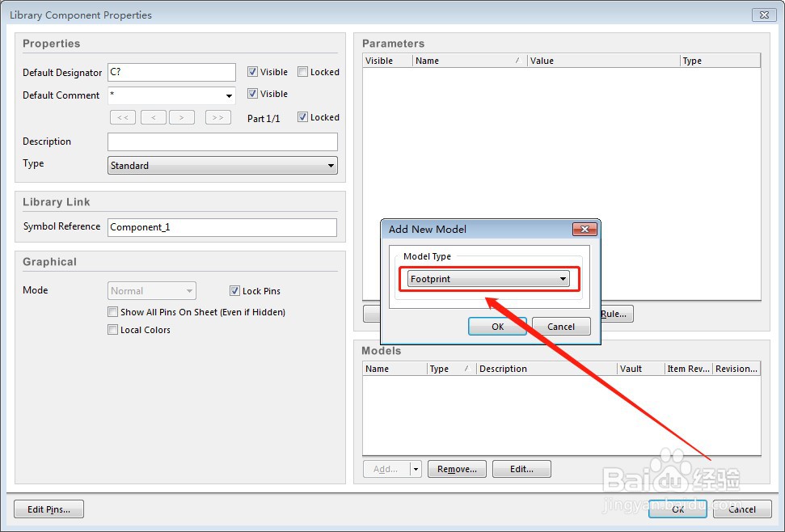The width and height of the screenshot is (785, 532).
Task: Toggle Locked checkbox for Default Designator
Action: tap(302, 72)
